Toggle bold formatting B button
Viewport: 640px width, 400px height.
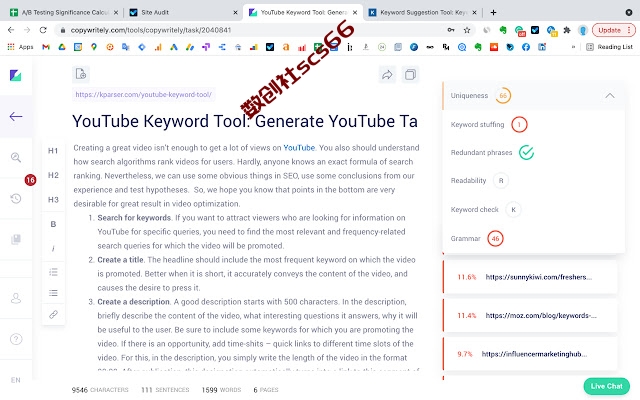(x=53, y=224)
